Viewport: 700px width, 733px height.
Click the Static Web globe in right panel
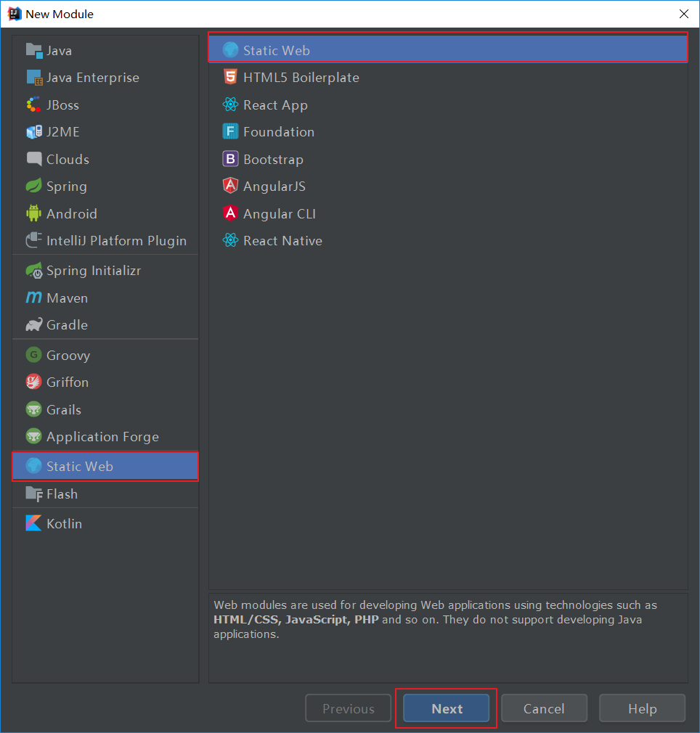(x=230, y=50)
